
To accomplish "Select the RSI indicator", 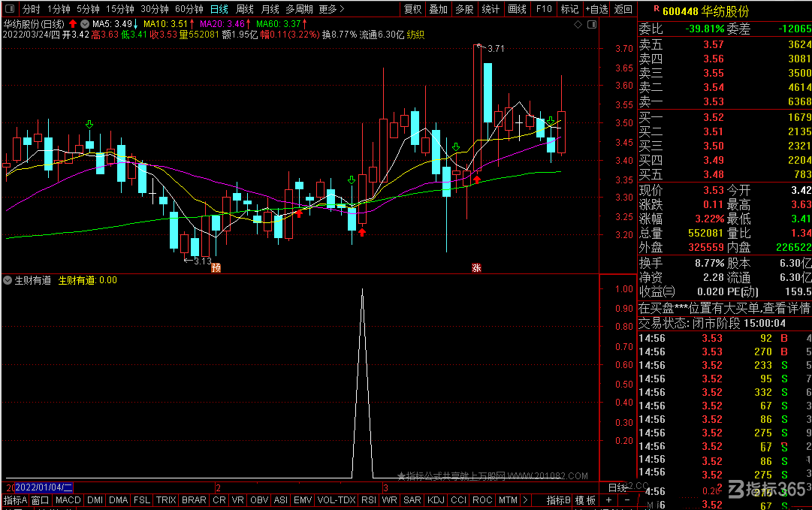I will tap(369, 500).
